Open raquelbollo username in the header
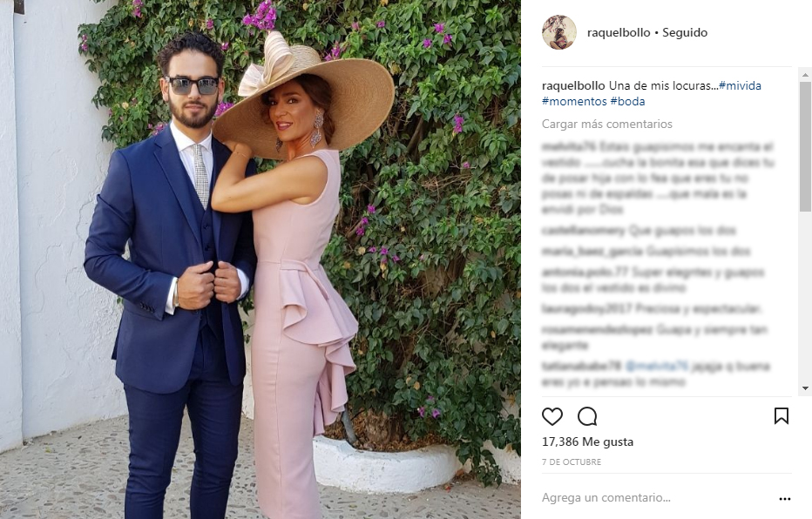Screen dimensions: 812x519 click(x=619, y=32)
